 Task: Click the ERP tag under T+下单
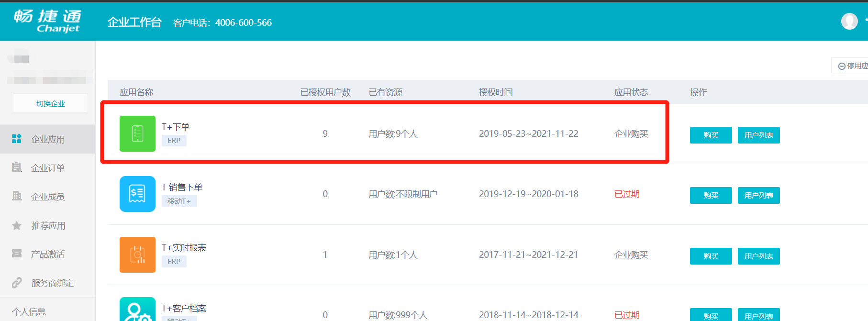174,141
